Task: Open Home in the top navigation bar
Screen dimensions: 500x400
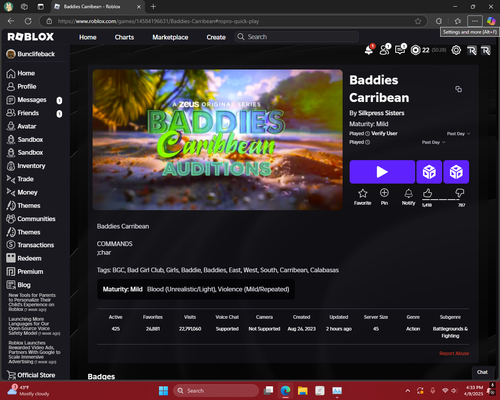Action: [x=88, y=37]
